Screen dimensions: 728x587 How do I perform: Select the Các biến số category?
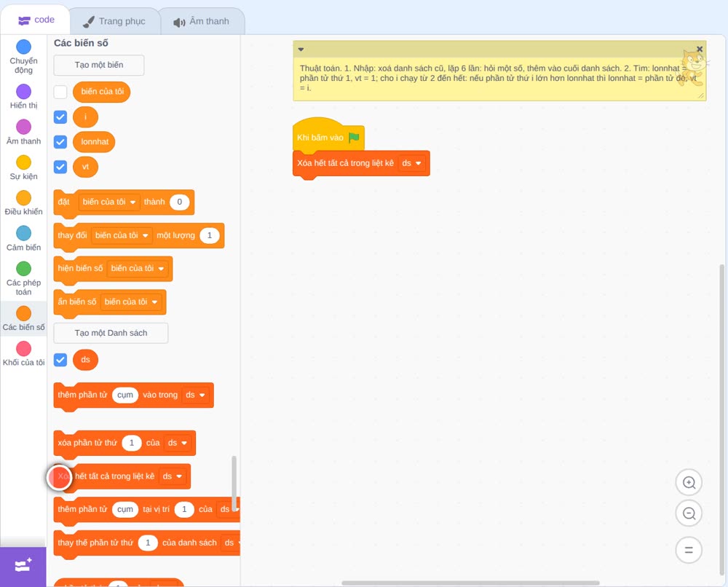point(23,318)
